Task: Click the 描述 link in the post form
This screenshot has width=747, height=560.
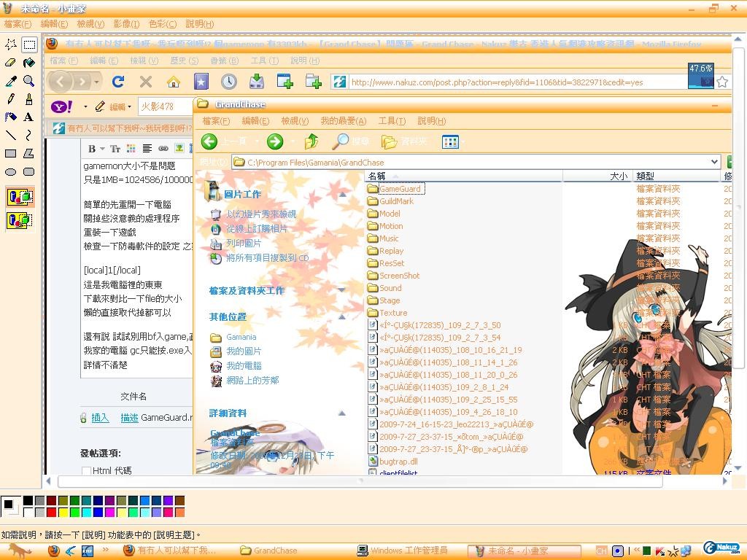Action: tap(129, 418)
